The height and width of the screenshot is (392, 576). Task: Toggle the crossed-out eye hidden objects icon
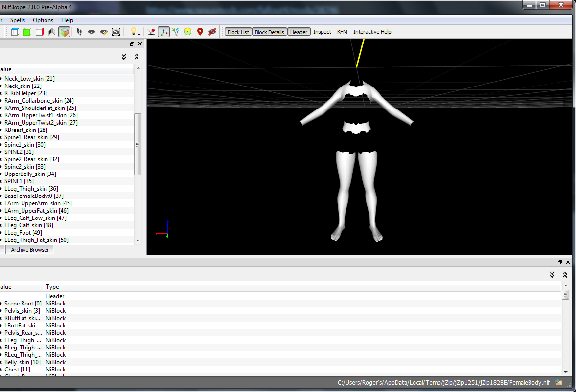[212, 32]
